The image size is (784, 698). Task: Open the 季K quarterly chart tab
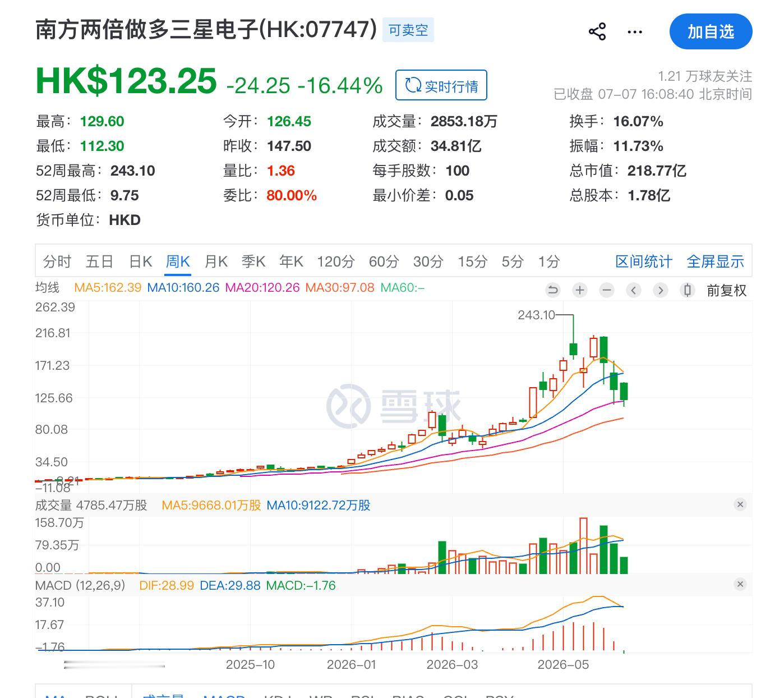(253, 261)
